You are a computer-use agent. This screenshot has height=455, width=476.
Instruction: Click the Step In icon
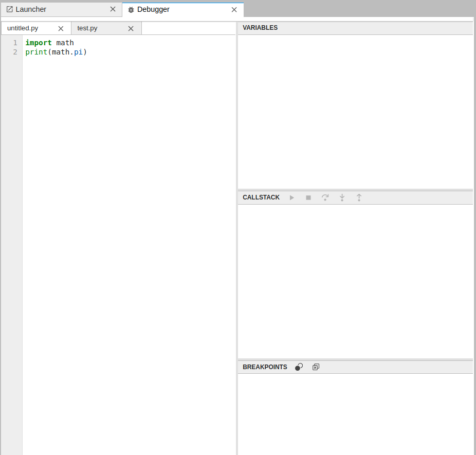click(x=342, y=197)
